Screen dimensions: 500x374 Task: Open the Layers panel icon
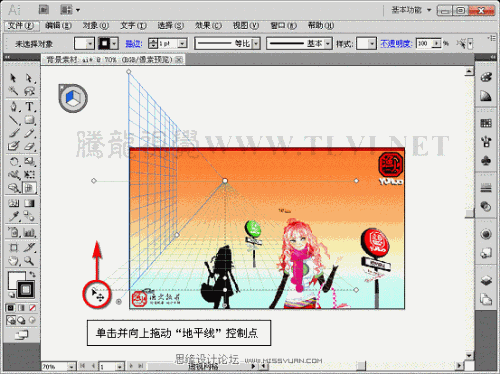click(486, 280)
